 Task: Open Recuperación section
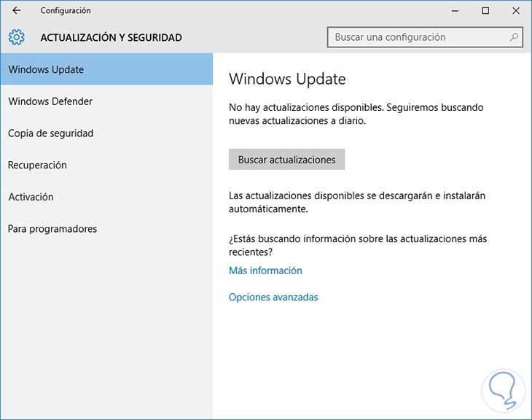106,165
